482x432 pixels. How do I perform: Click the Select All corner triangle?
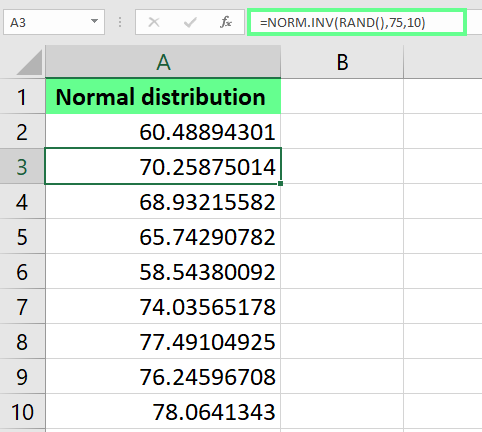click(29, 62)
